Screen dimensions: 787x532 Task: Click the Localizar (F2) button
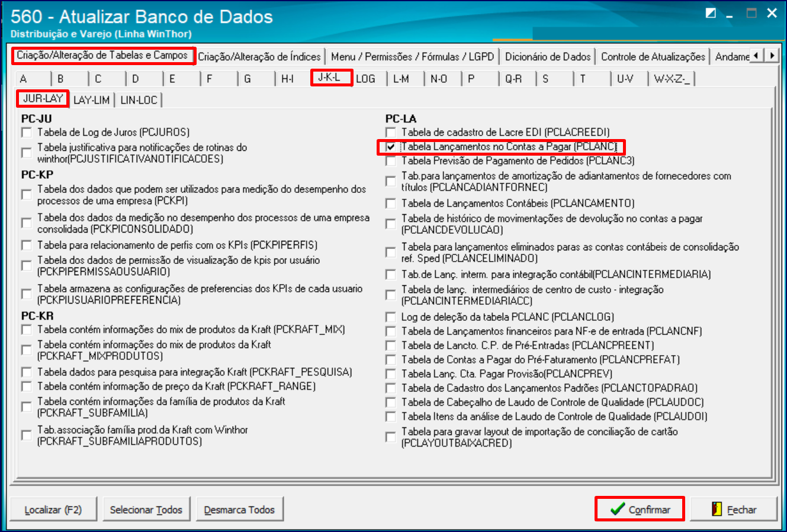[53, 510]
